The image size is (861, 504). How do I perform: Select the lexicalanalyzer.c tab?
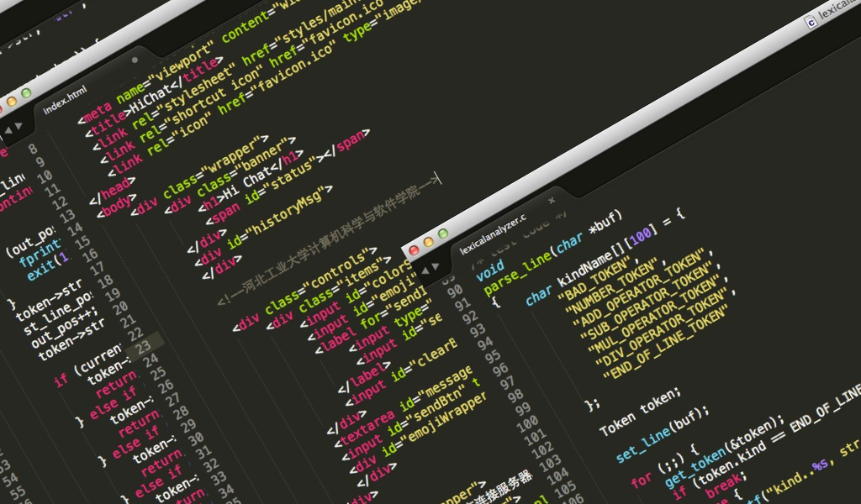click(493, 234)
